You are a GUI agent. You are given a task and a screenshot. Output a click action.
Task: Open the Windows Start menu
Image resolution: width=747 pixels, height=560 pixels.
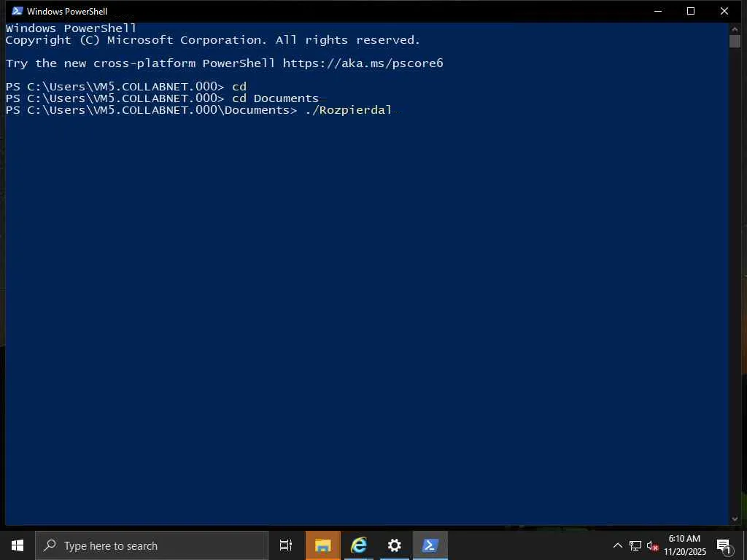coord(18,545)
